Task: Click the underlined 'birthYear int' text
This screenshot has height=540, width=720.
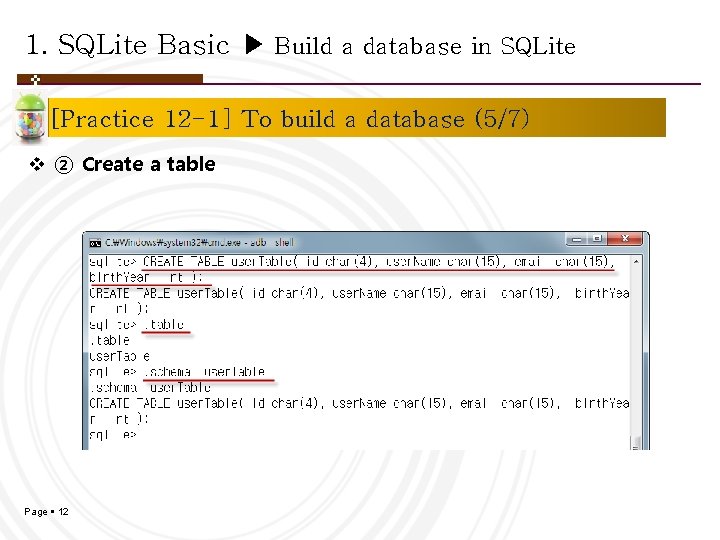Action: click(146, 277)
